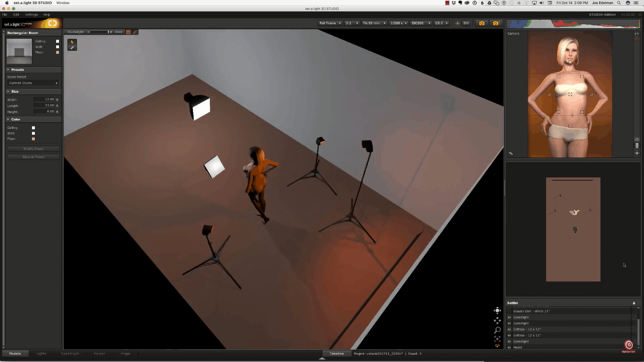
Task: Collapse the Presets section
Action: (x=8, y=70)
